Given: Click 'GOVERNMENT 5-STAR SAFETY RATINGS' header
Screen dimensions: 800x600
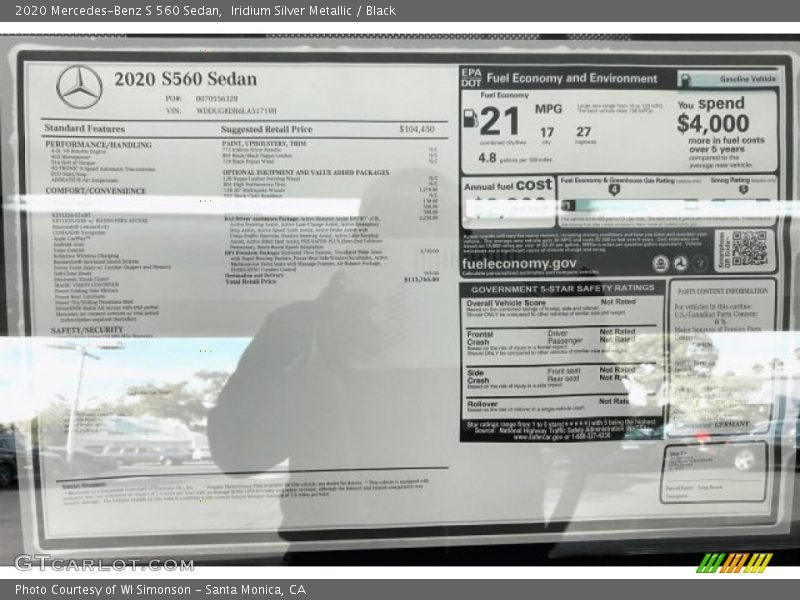Looking at the screenshot, I should point(562,289).
